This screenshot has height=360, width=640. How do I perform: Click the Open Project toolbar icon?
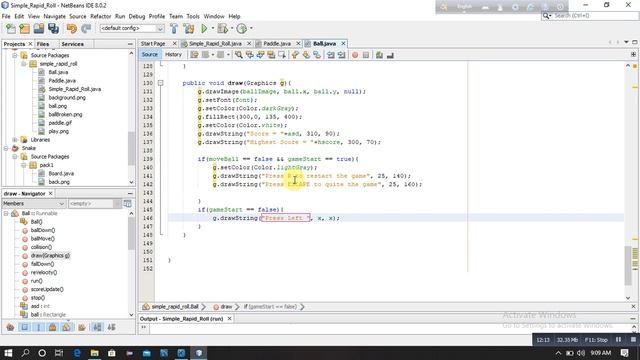pos(39,29)
